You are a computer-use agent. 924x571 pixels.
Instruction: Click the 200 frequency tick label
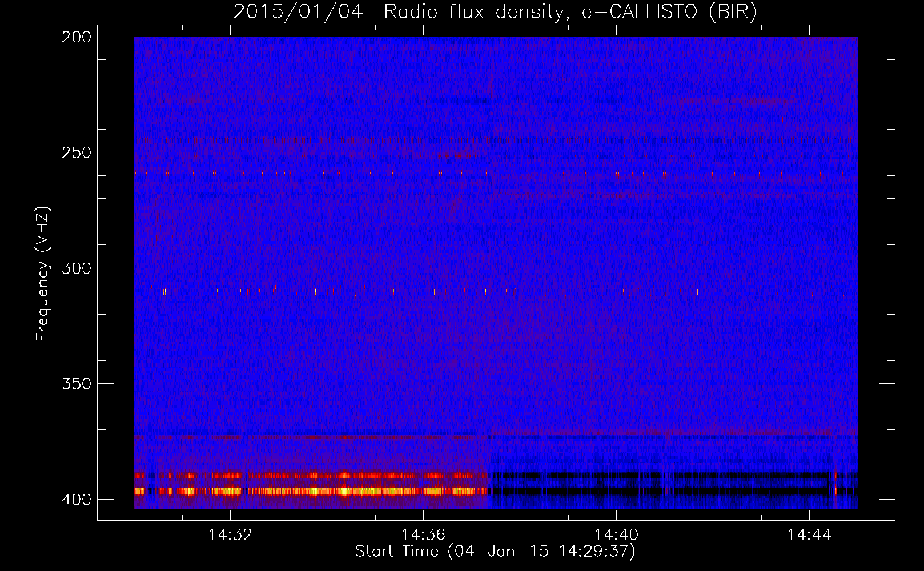point(76,37)
